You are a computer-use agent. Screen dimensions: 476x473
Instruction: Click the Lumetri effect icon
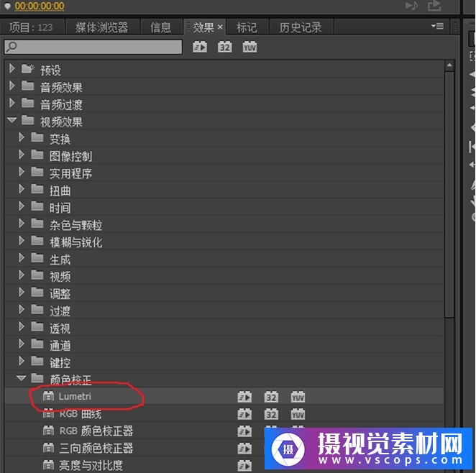pyautogui.click(x=49, y=396)
